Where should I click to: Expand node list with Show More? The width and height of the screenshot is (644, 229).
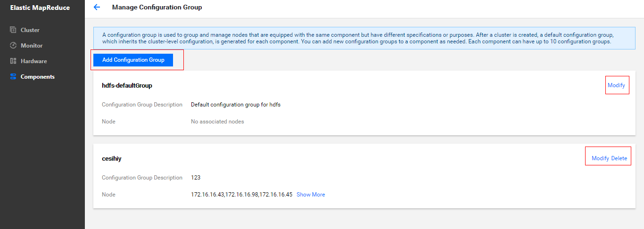click(311, 195)
